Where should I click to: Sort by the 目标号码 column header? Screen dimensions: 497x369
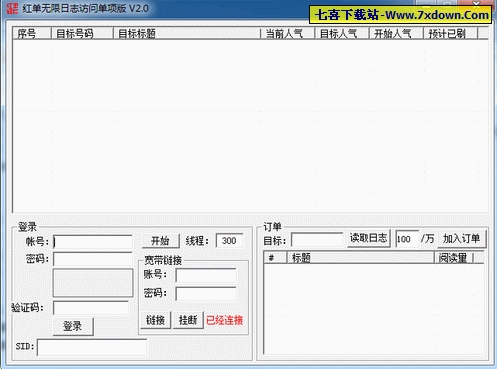(82, 33)
